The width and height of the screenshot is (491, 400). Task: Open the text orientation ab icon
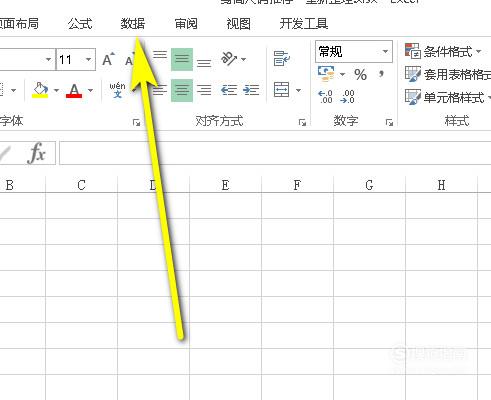click(229, 59)
